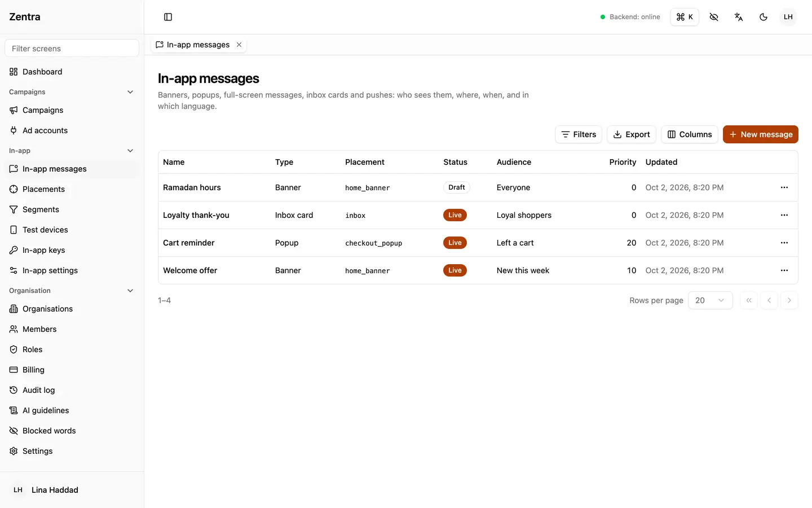812x508 pixels.
Task: Open Segments screen
Action: pos(72,209)
